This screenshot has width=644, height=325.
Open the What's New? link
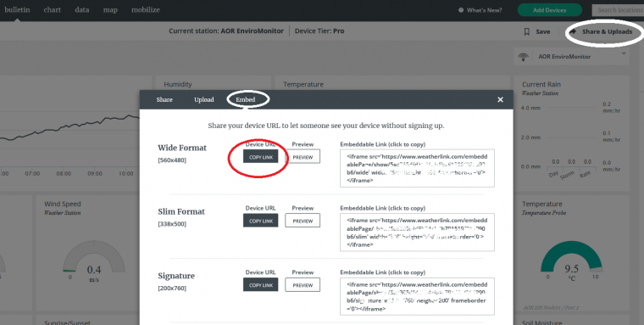point(484,10)
